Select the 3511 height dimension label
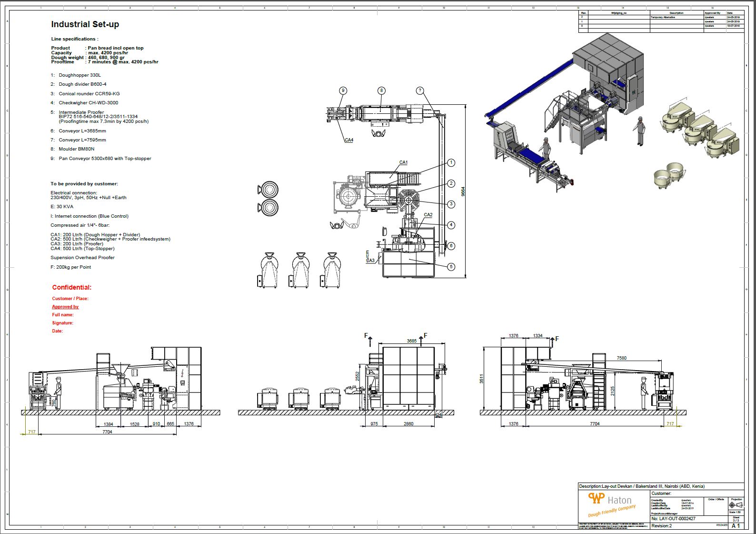 (482, 379)
